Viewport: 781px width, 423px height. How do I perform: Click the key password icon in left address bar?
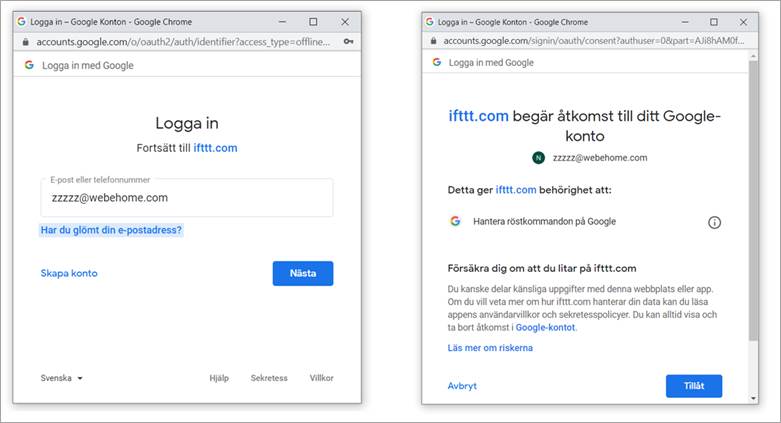(x=349, y=42)
